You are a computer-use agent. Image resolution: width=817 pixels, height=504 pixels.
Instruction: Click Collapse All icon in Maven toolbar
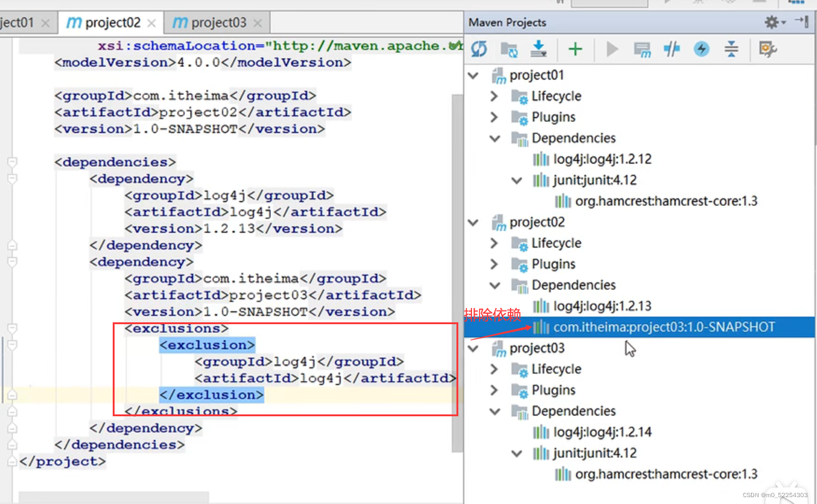click(731, 49)
